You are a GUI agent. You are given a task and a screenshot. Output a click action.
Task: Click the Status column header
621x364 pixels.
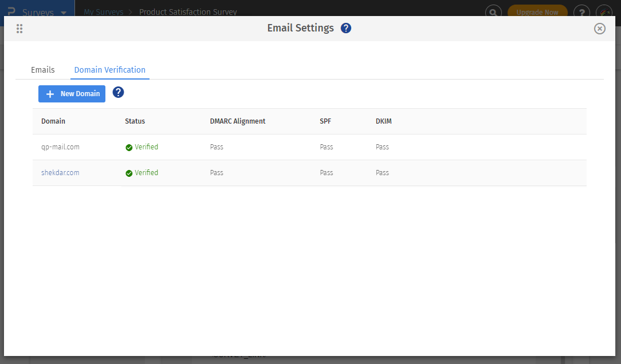pyautogui.click(x=135, y=121)
